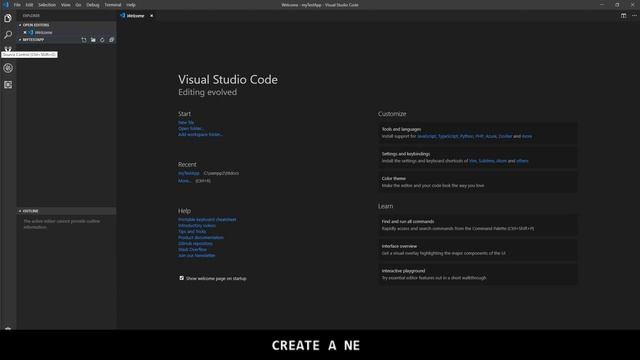Click the Settings and keybindings heading
Screen dimensions: 640x360
click(406, 154)
